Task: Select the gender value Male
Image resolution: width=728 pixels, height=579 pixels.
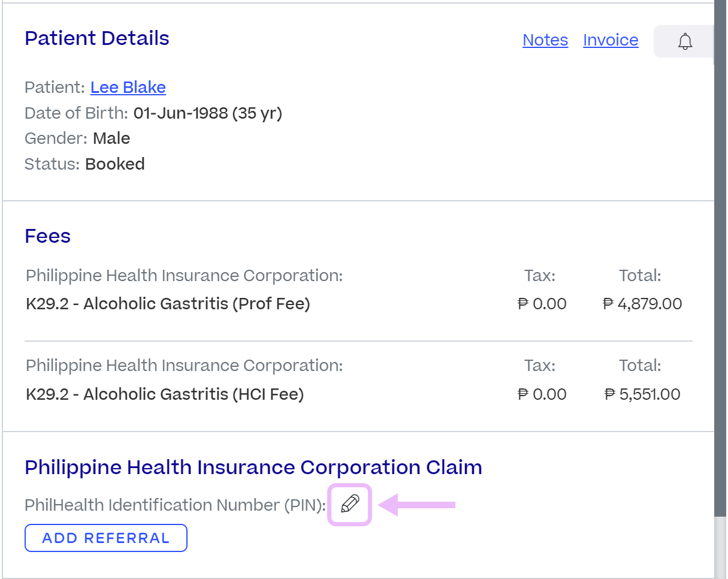Action: pos(111,138)
